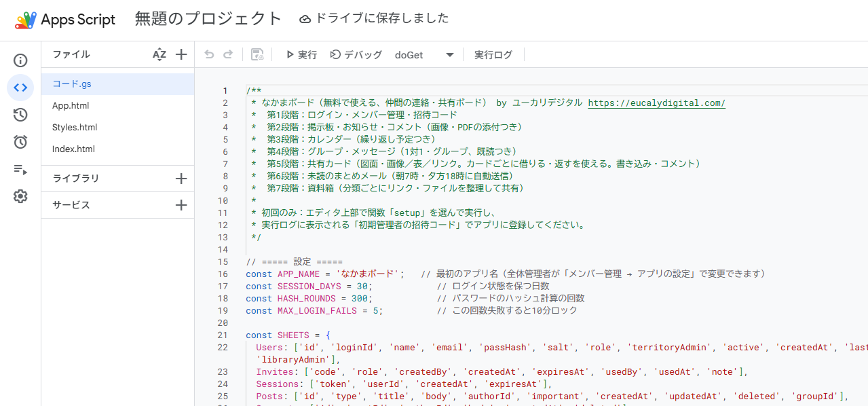
Task: Click SESSION_DAYS constant on line 17
Action: [x=309, y=287]
